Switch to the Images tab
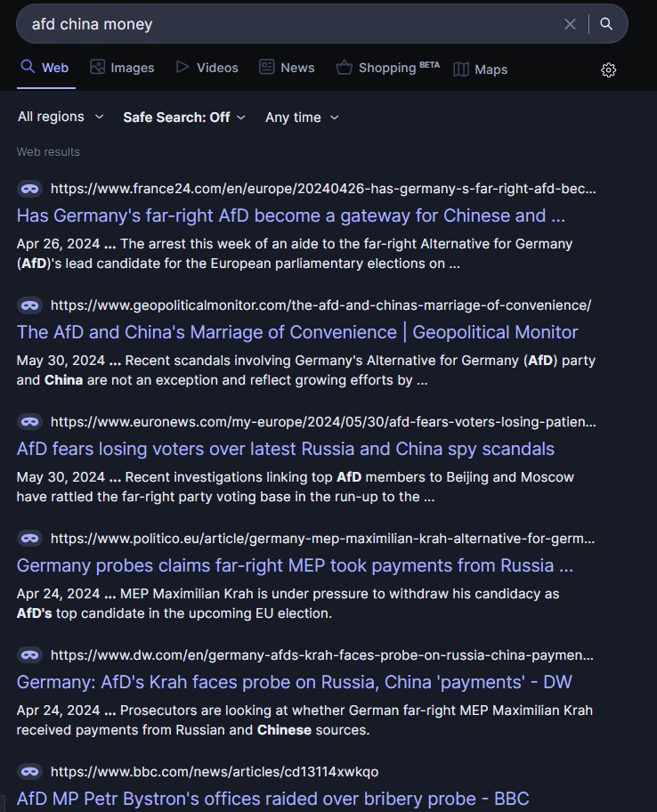657x812 pixels. [122, 68]
